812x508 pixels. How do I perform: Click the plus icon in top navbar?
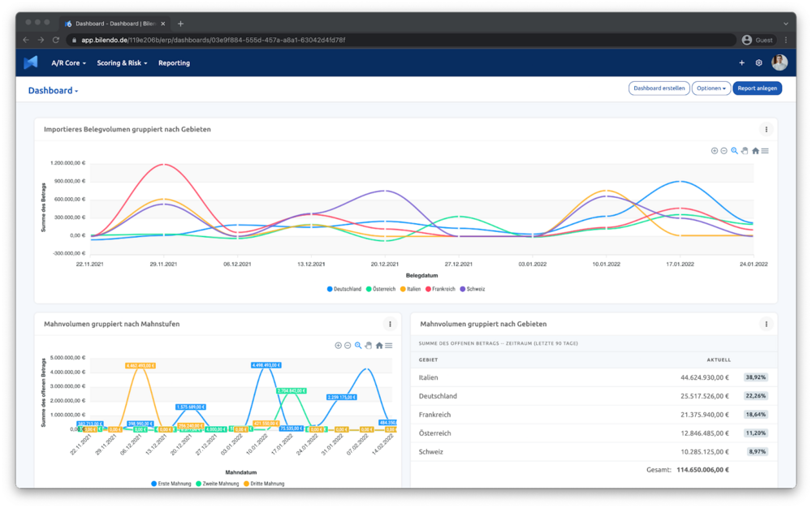[741, 62]
